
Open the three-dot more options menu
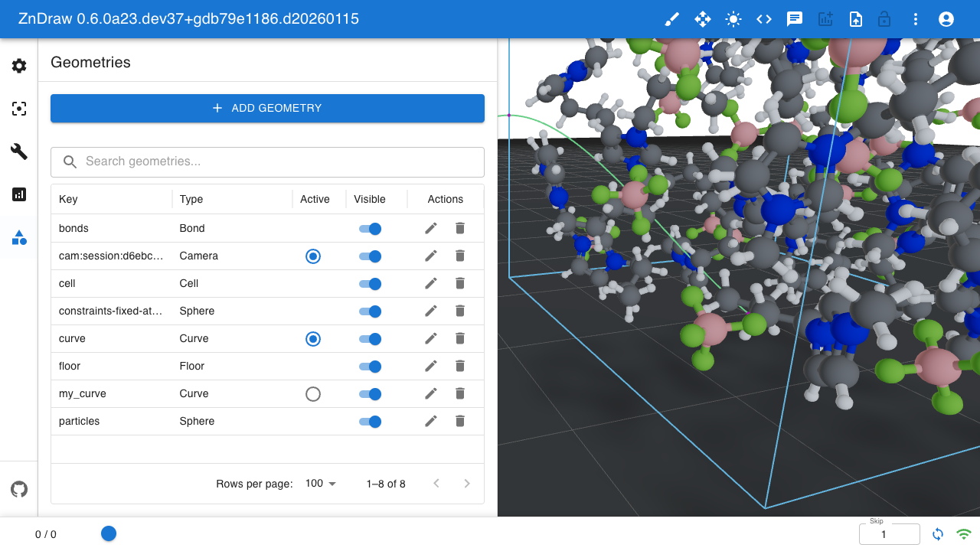coord(916,19)
